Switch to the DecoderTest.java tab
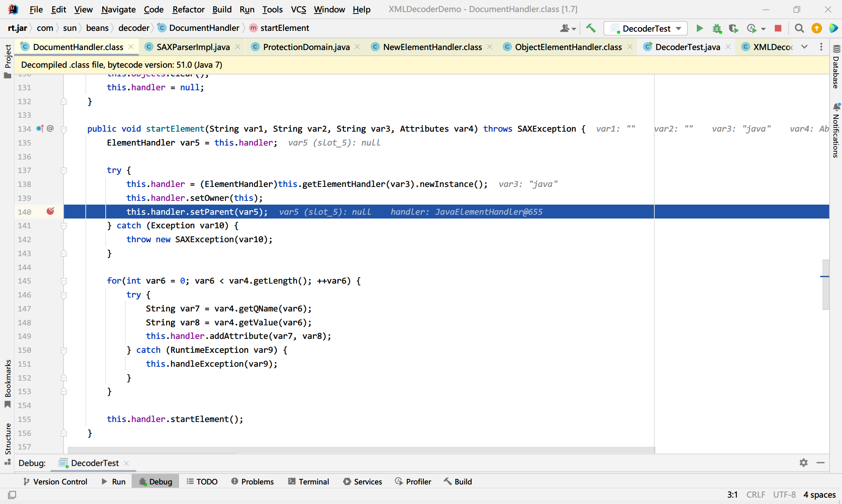This screenshot has height=504, width=842. (x=687, y=47)
